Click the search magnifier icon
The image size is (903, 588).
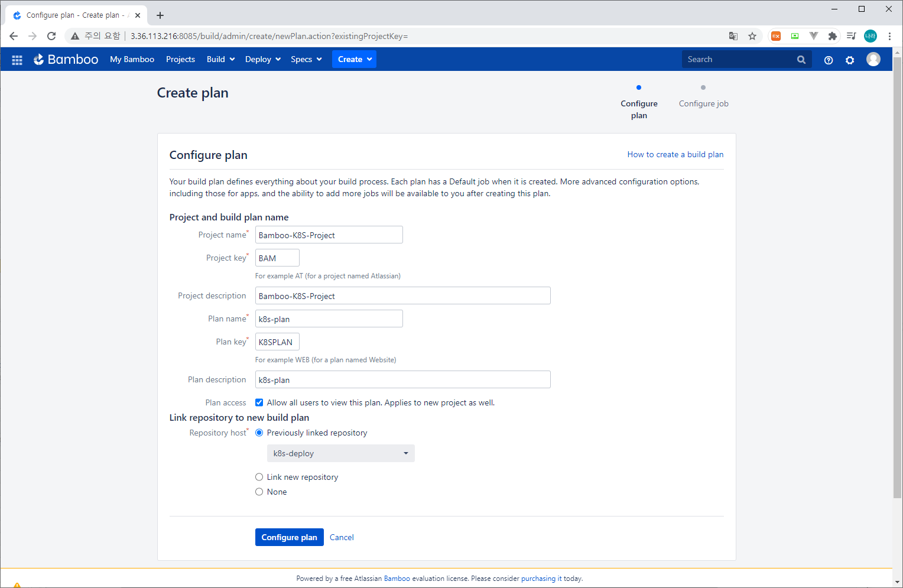[801, 60]
